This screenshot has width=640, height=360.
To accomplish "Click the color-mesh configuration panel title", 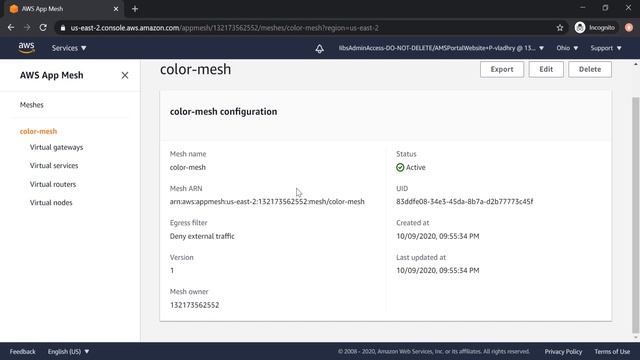I will coord(223,112).
